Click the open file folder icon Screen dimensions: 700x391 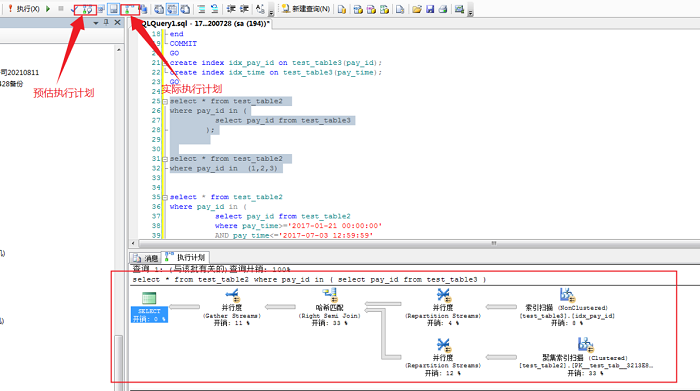click(417, 9)
